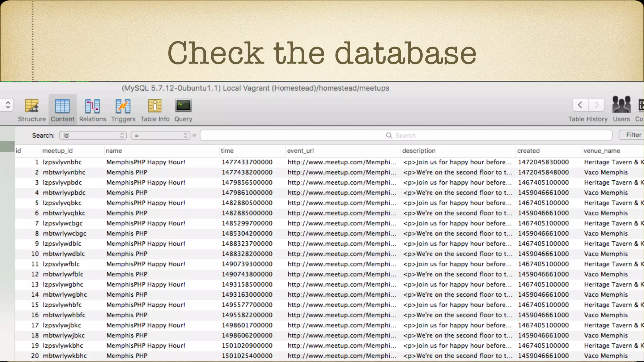The image size is (644, 362).
Task: Select meetup_id cell 'lzpsvlywjbkc'
Action: coord(62,325)
